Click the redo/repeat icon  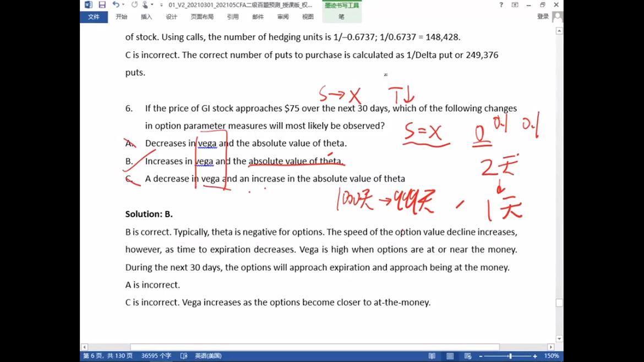[x=134, y=4]
